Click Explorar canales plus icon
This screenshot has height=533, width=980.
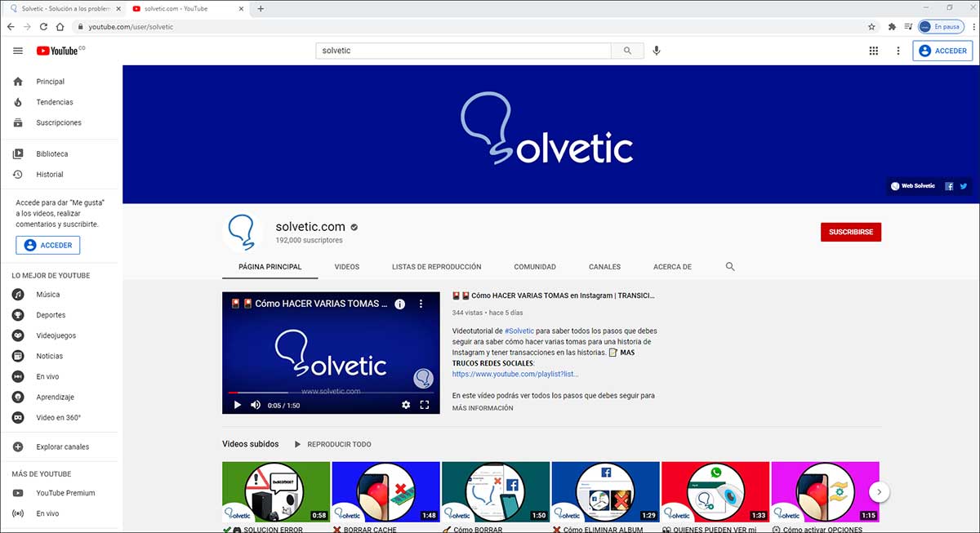pyautogui.click(x=18, y=446)
